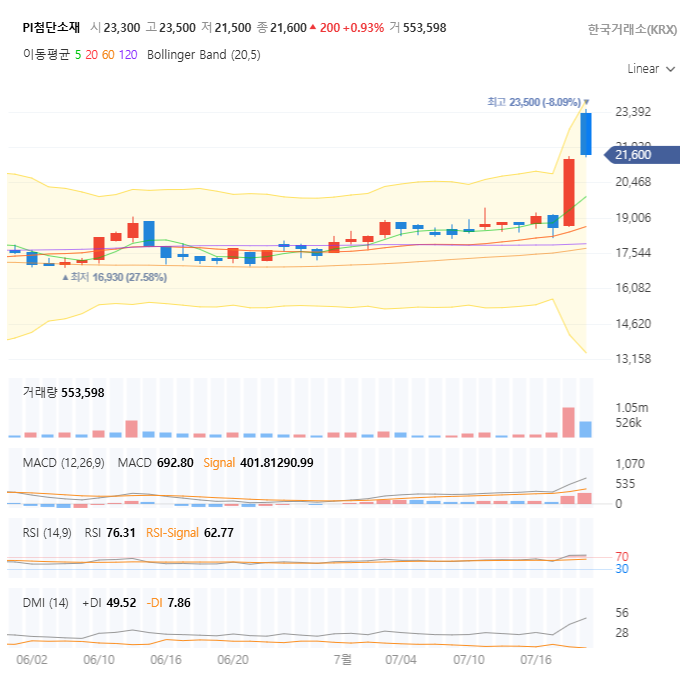Click the last blue volume bar
The height and width of the screenshot is (697, 680).
coord(585,429)
